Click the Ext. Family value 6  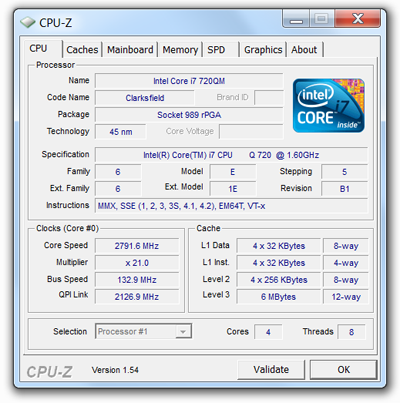(x=118, y=189)
